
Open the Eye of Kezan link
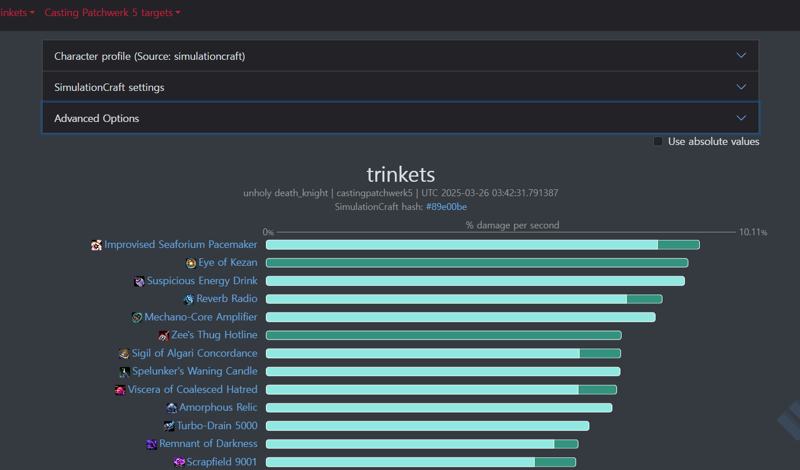228,262
